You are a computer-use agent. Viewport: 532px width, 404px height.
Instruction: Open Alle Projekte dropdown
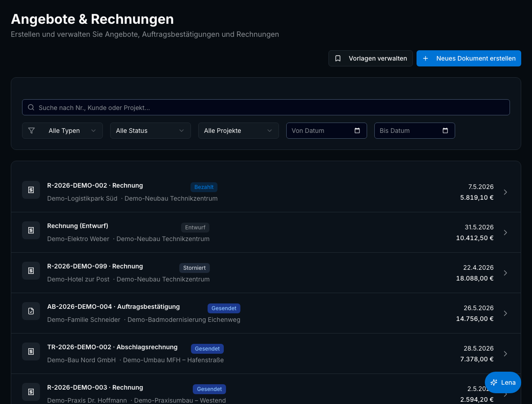click(x=239, y=131)
